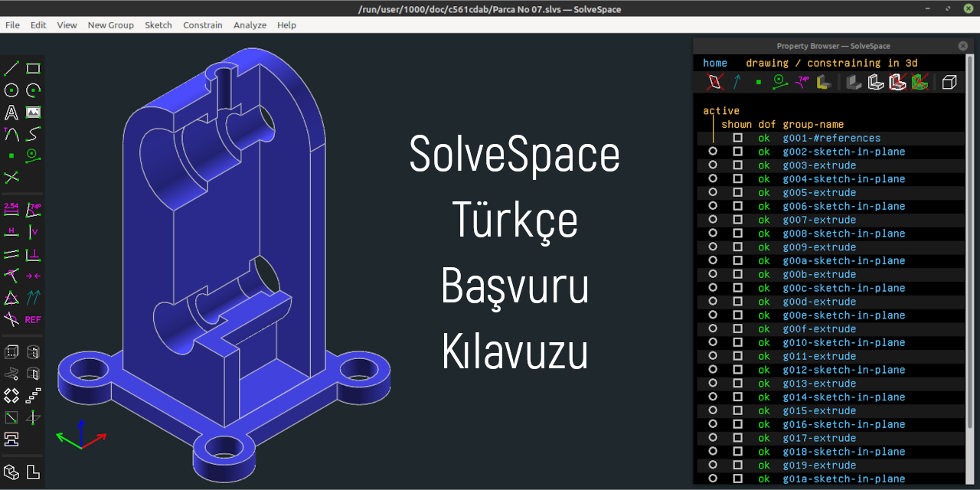Click the home link in Property Browser
The width and height of the screenshot is (980, 490).
(714, 63)
